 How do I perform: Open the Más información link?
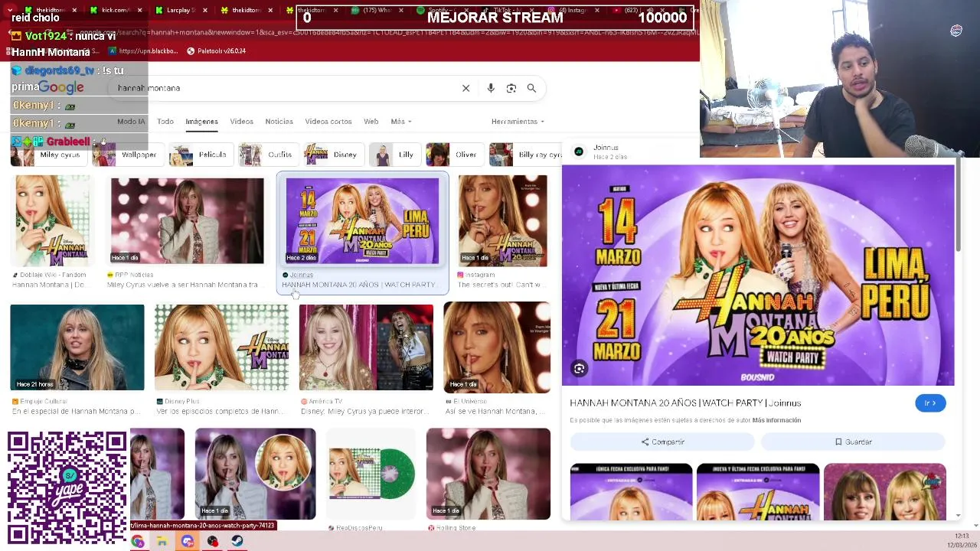pyautogui.click(x=776, y=420)
